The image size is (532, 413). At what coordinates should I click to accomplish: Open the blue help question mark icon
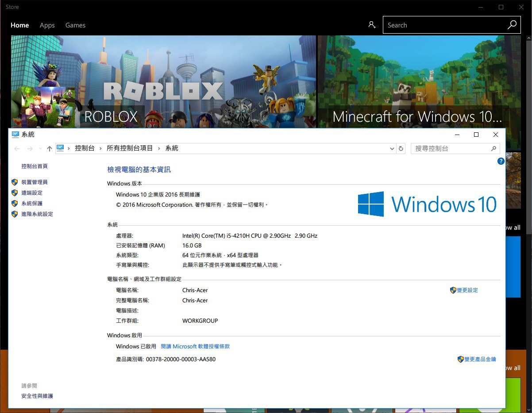tap(501, 161)
